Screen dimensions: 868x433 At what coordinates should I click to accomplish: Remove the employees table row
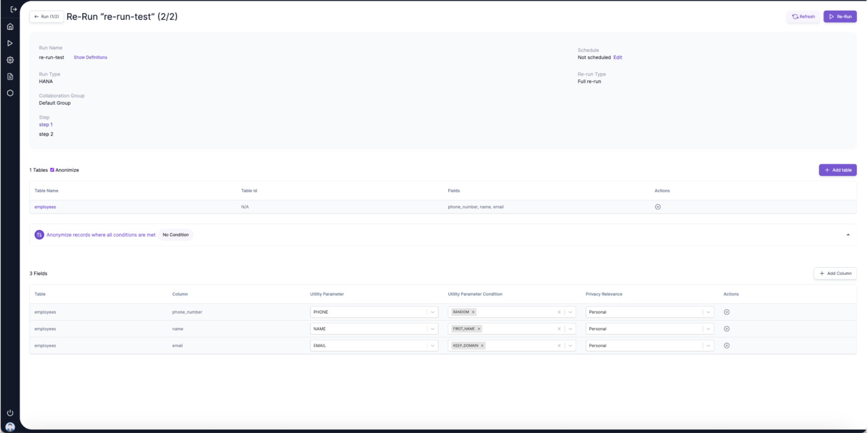coord(658,207)
